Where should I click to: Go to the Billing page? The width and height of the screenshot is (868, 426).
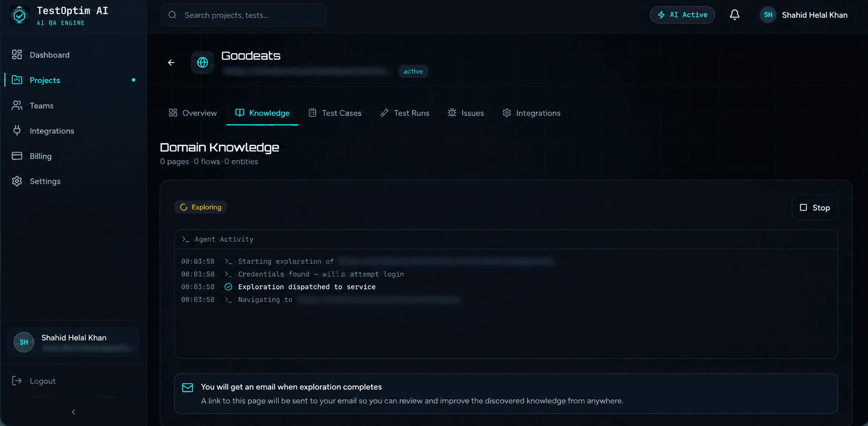click(x=40, y=156)
